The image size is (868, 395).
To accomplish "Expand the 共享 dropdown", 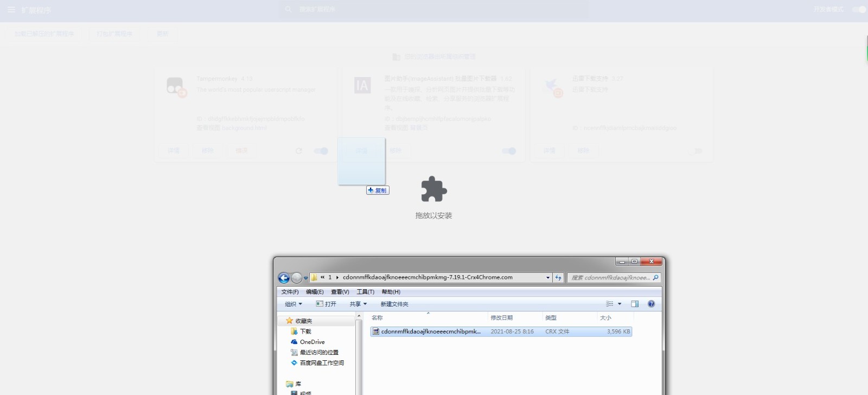I will point(358,304).
